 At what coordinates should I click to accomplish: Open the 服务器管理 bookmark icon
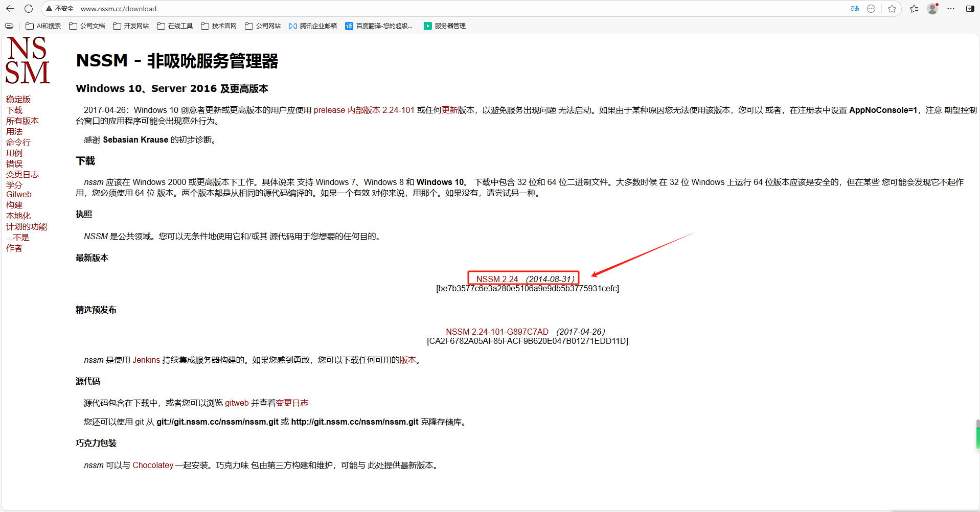(427, 26)
